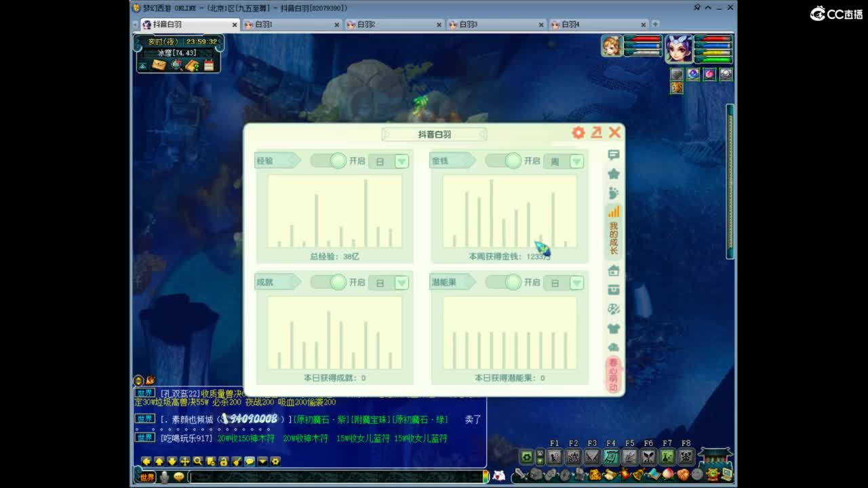This screenshot has width=868, height=488.
Task: Open the house sidebar icon
Action: coord(614,270)
